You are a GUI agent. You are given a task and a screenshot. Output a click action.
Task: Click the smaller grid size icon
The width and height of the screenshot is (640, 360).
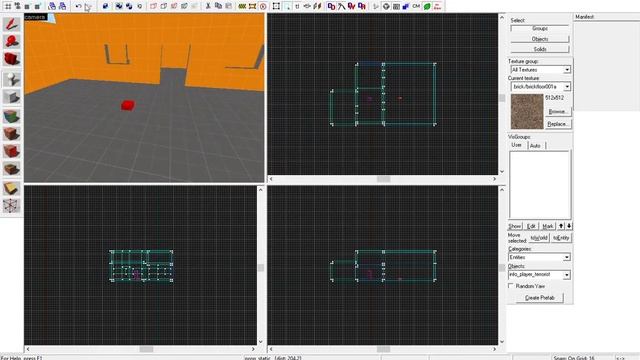(x=27, y=6)
